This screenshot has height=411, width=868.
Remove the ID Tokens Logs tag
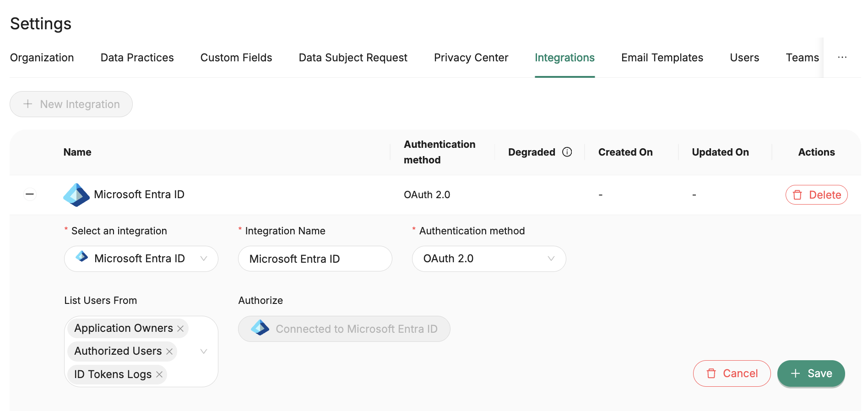tap(159, 374)
